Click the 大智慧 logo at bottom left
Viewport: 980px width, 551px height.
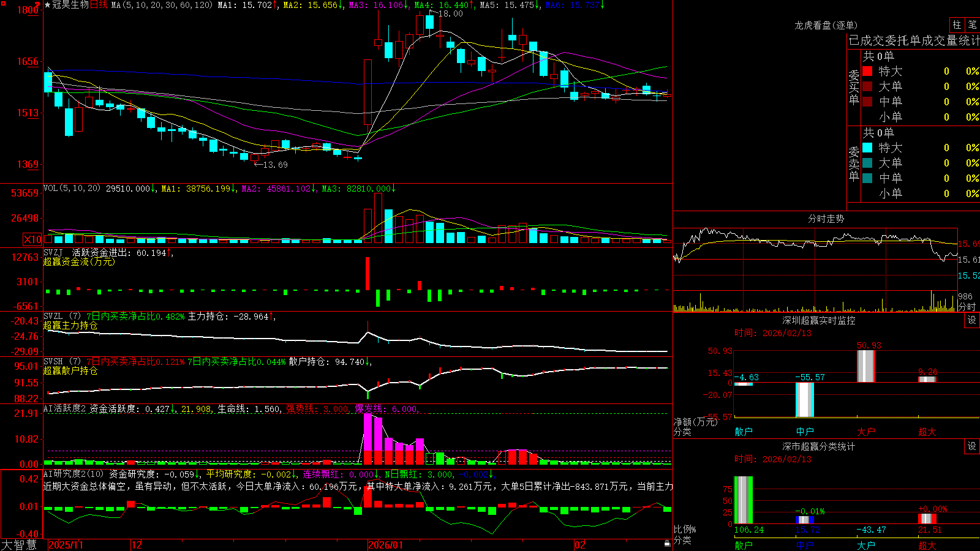[x=19, y=545]
